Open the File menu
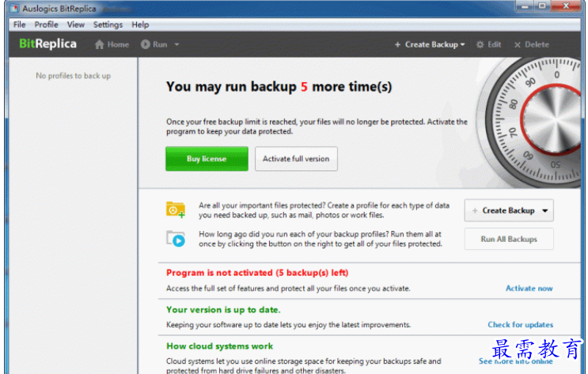 coord(20,25)
